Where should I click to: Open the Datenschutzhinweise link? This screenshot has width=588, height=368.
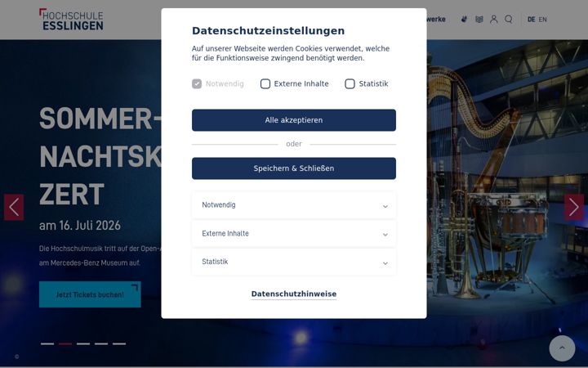pos(294,294)
